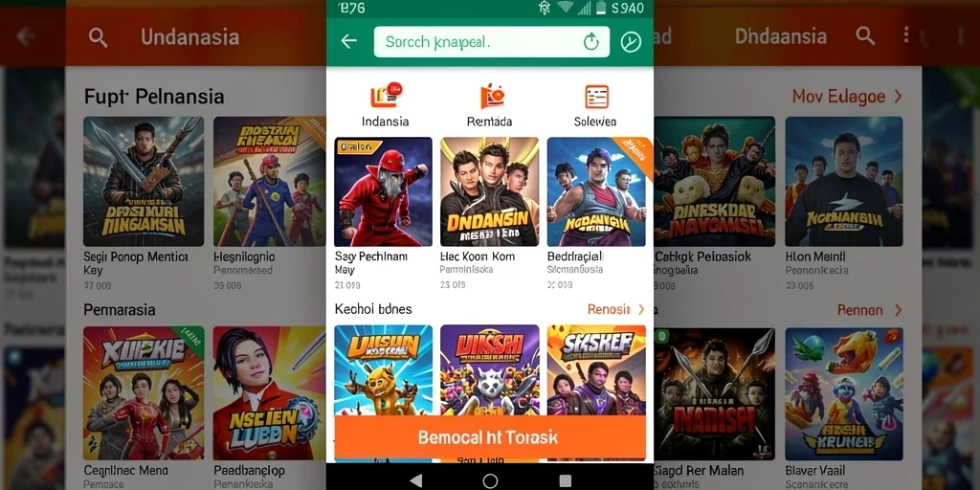Expand the chevron next to 'Rennan'
Screen dimensions: 980x490
pyautogui.click(x=898, y=310)
